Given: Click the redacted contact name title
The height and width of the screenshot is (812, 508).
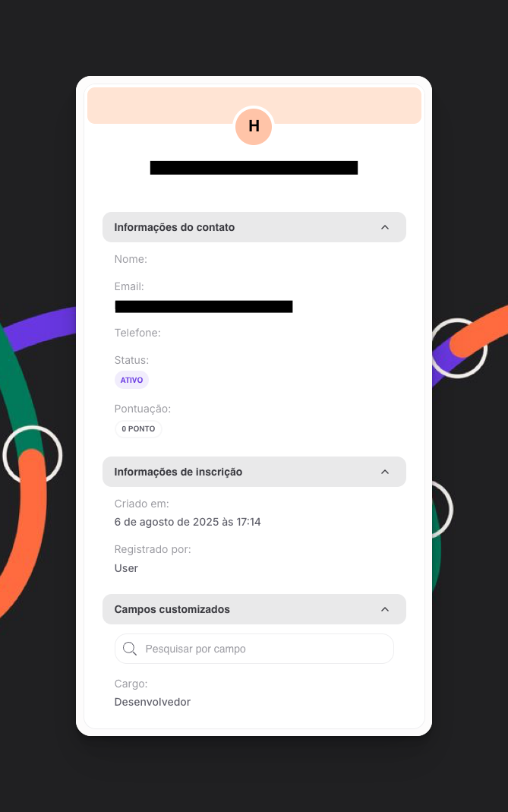Looking at the screenshot, I should [x=254, y=168].
